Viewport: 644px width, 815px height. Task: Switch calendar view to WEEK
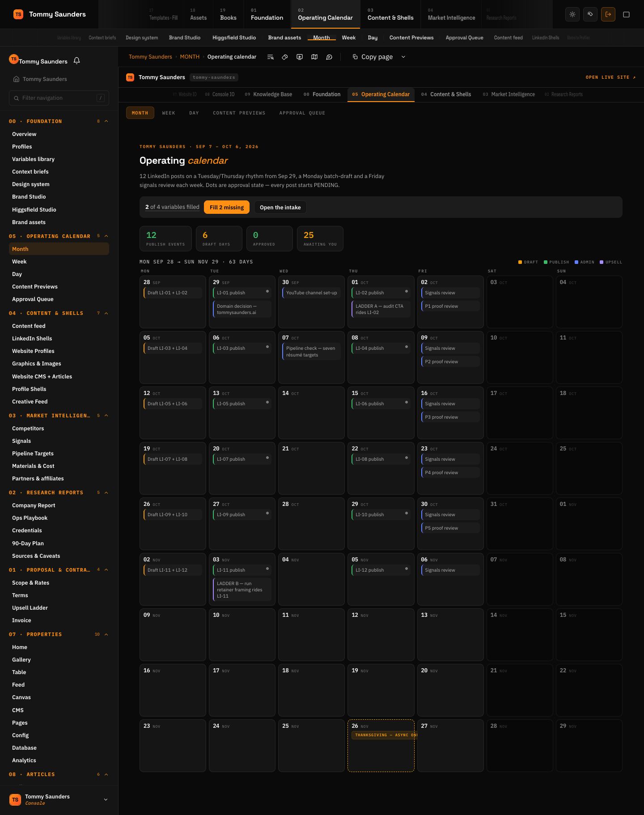coord(169,113)
